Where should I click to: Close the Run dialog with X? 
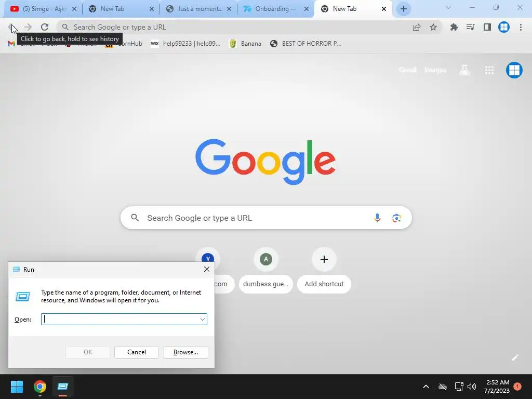[207, 269]
